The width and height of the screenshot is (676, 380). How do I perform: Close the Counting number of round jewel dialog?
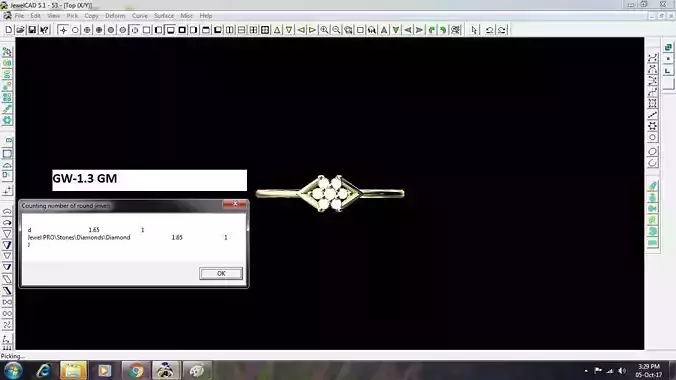[x=235, y=204]
